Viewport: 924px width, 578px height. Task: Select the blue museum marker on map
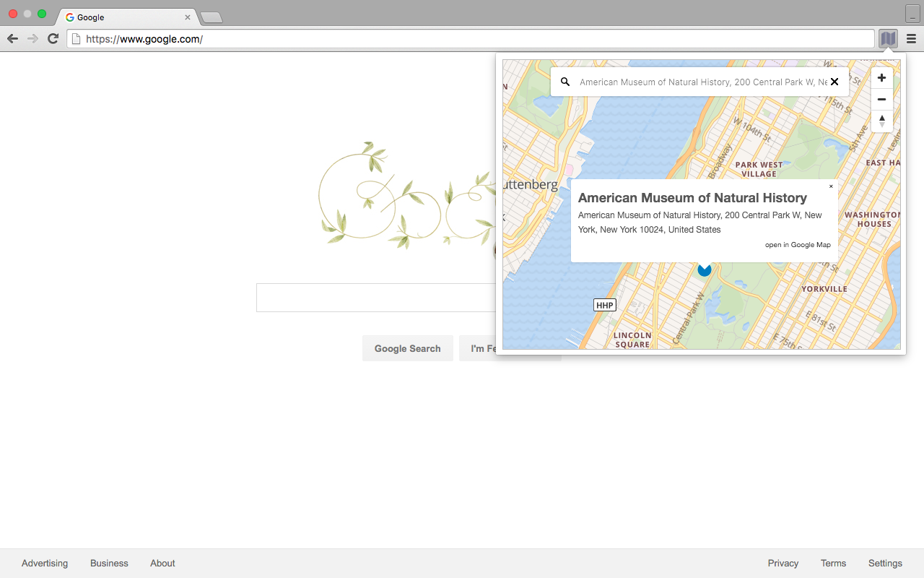point(704,269)
